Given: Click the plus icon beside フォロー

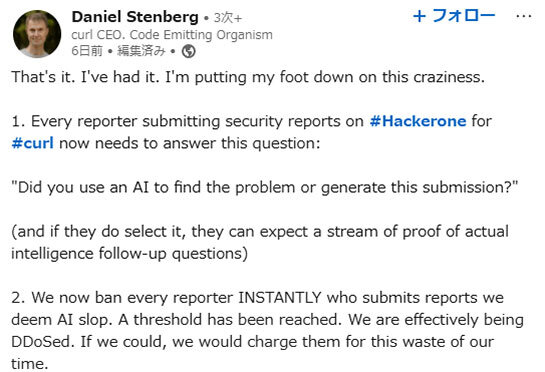Looking at the screenshot, I should (420, 16).
